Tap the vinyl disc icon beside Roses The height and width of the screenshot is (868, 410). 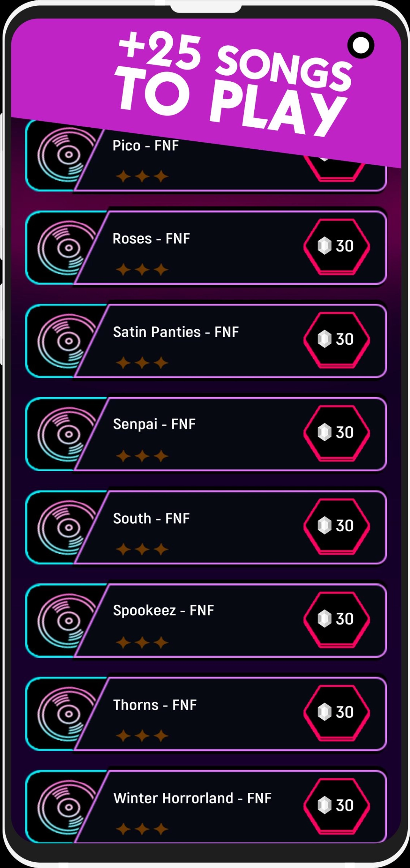point(66,248)
